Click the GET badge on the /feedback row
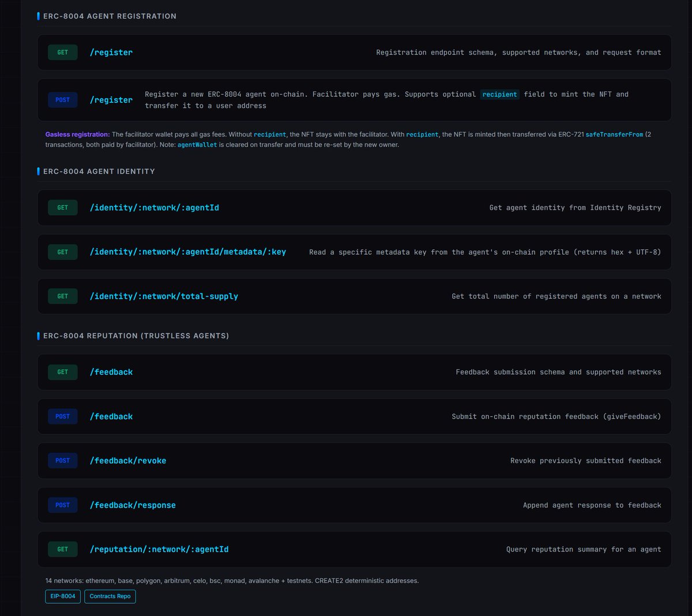The height and width of the screenshot is (616, 692). [x=63, y=373]
